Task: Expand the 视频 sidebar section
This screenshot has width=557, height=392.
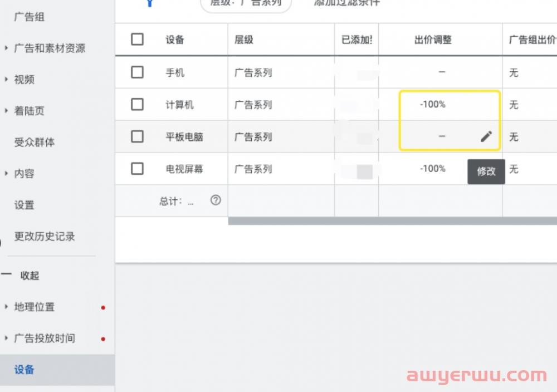Action: coord(6,79)
